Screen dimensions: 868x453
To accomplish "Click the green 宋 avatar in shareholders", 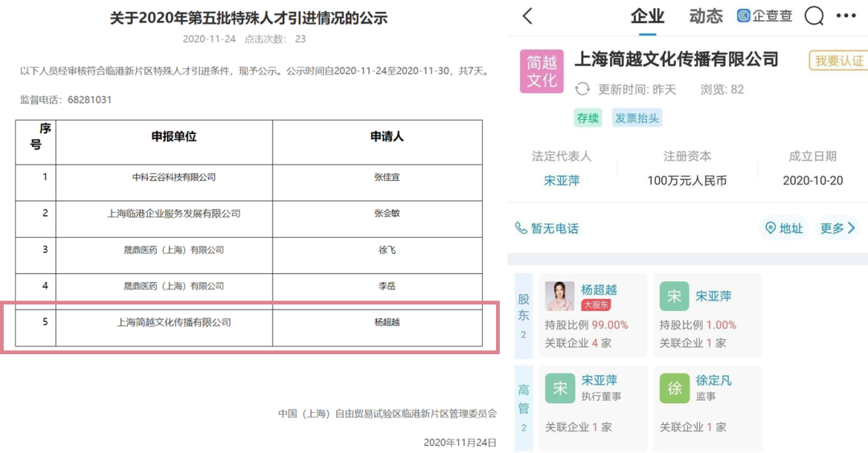I will point(674,296).
